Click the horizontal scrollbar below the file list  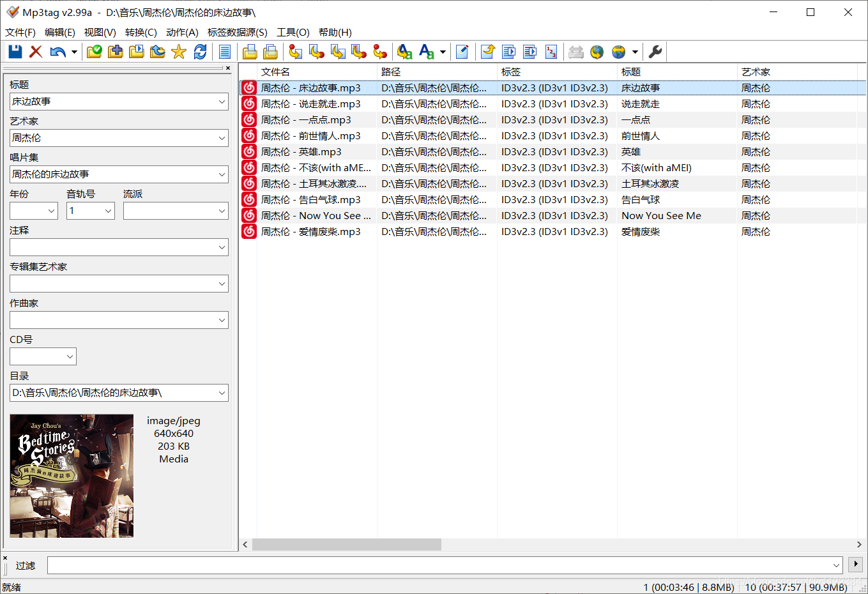tap(348, 544)
